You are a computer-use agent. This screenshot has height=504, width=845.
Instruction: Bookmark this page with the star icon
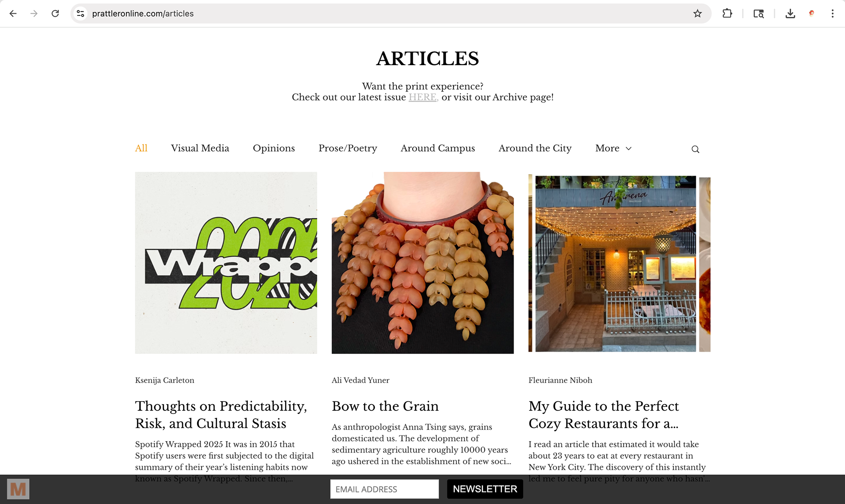coord(698,14)
